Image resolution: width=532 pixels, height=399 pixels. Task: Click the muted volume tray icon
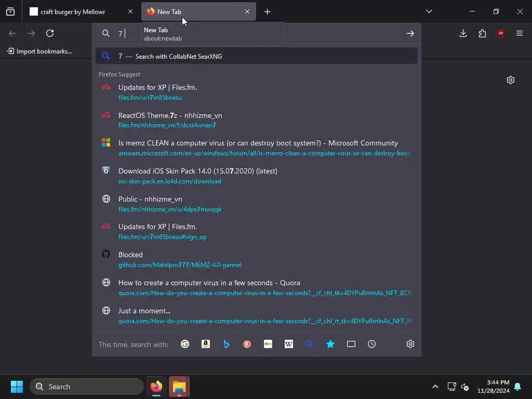click(x=465, y=387)
